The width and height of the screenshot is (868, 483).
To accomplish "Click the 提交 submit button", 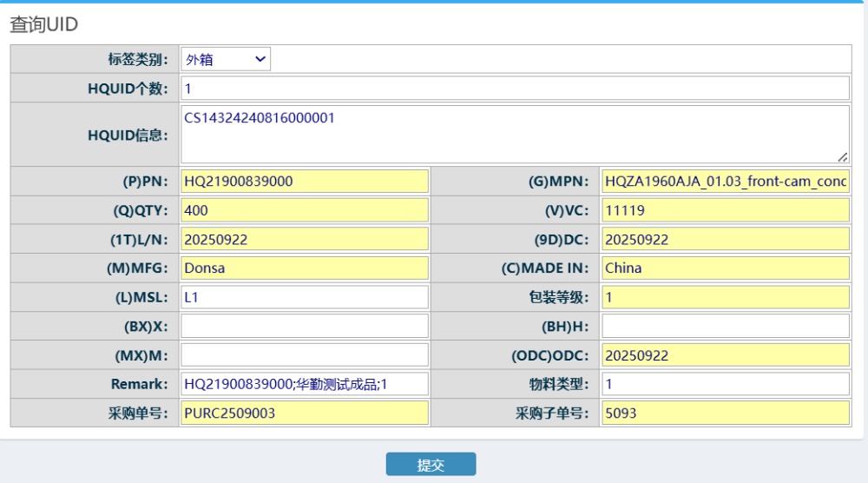I will 431,465.
